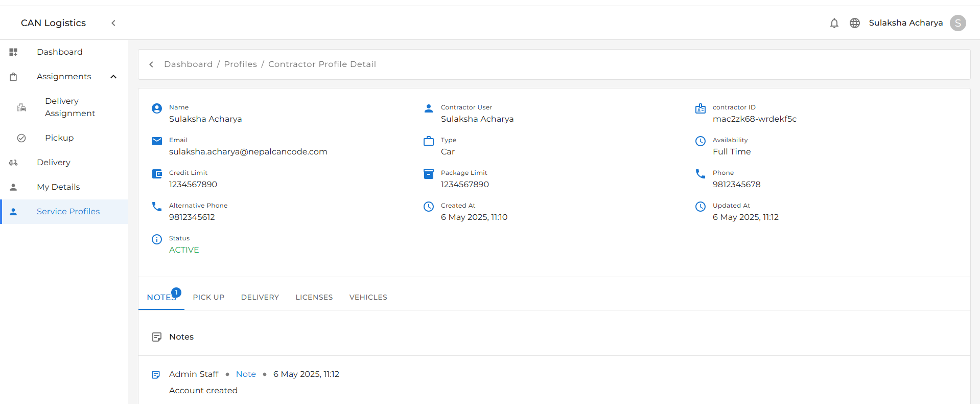
Task: Click the Pickup check-circle icon
Action: tap(21, 138)
